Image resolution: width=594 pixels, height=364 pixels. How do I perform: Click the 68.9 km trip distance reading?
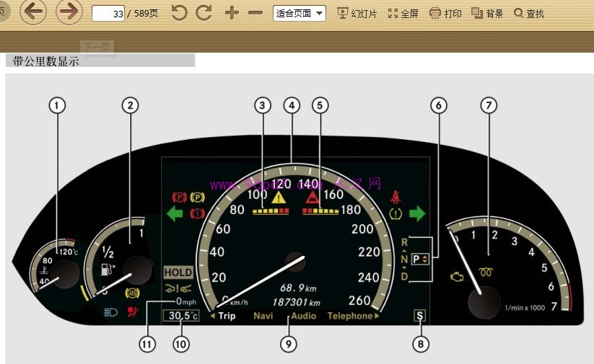pos(298,288)
